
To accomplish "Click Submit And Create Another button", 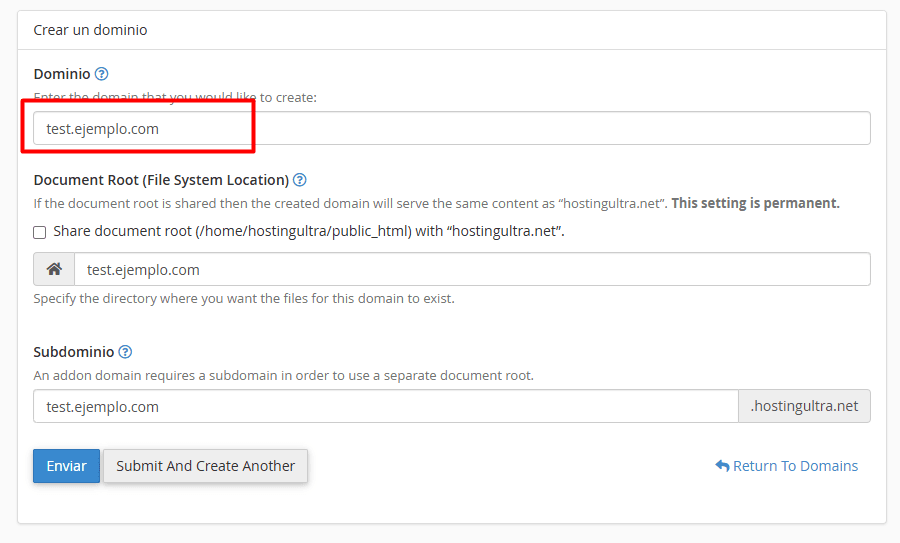I will coord(205,466).
